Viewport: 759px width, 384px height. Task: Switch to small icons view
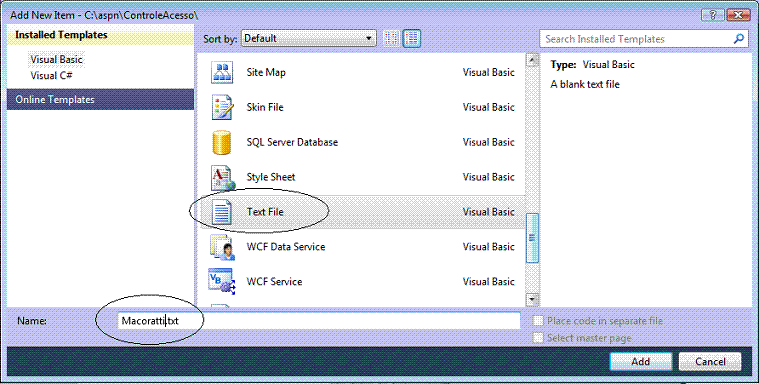pyautogui.click(x=391, y=38)
